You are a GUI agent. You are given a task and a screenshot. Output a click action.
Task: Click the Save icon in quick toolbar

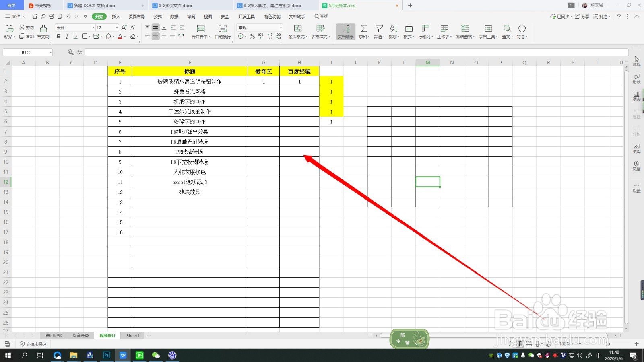click(x=35, y=16)
